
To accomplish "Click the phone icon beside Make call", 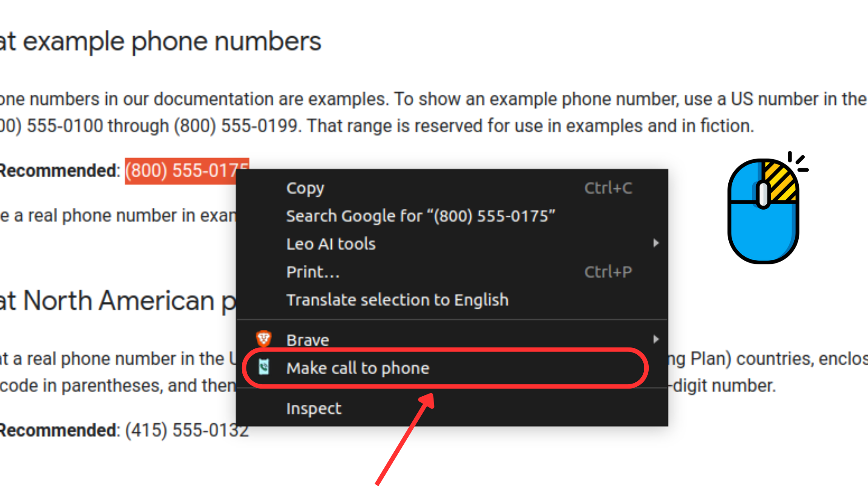I will pos(264,367).
